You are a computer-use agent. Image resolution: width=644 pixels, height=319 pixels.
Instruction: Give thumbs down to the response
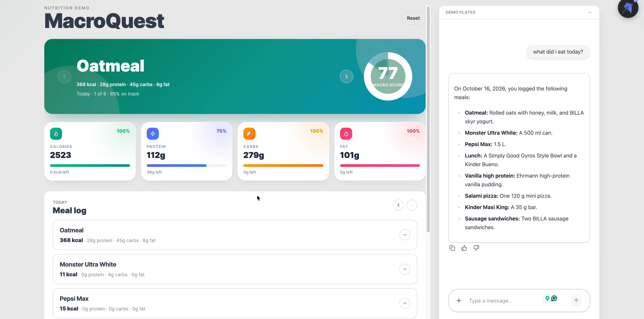476,248
